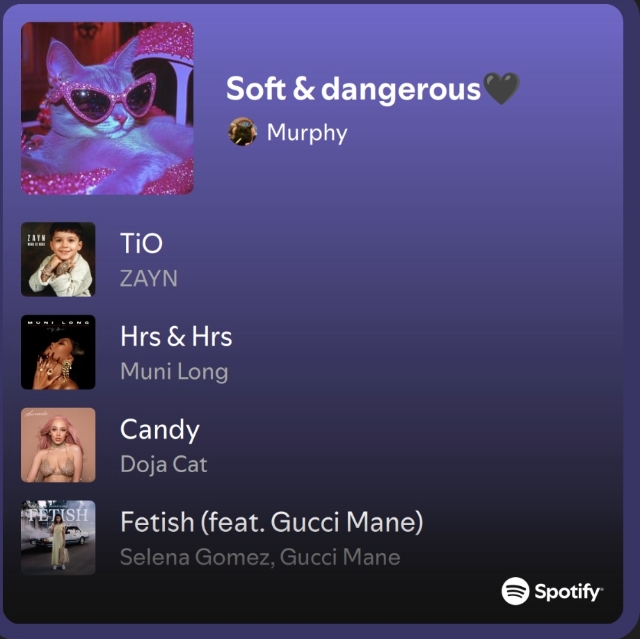Click Selena Gomez, Gucci Mane artist line
The width and height of the screenshot is (640, 639).
point(260,557)
